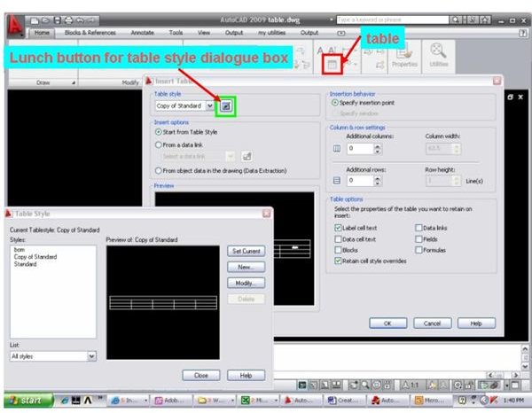Increase Additional columns spinner value
Screen dimensions: 532x413
[x=378, y=146]
